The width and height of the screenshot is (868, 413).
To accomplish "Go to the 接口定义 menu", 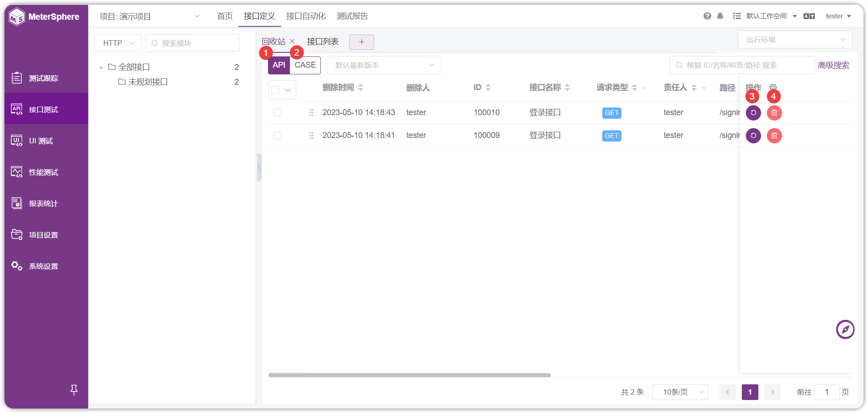I will click(x=260, y=16).
